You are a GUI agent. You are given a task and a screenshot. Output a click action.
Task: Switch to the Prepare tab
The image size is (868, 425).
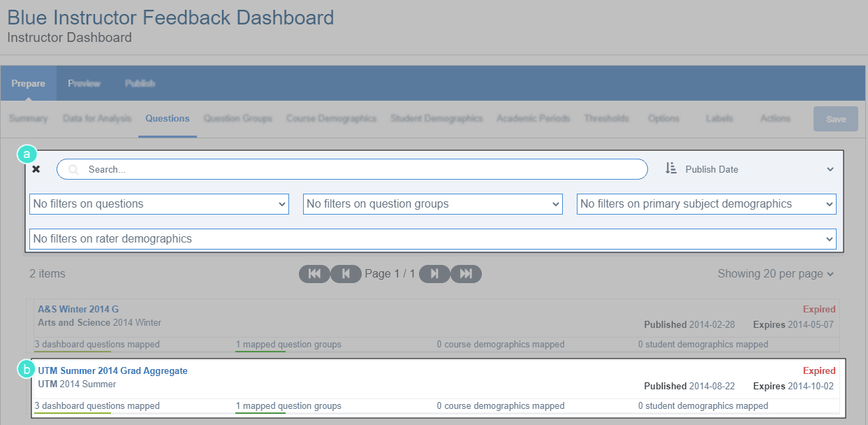[29, 84]
